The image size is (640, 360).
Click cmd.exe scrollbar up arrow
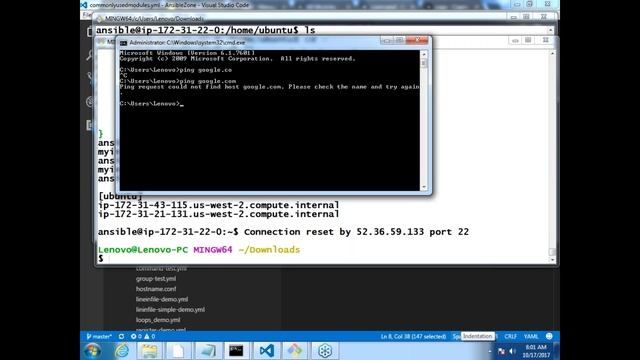[424, 54]
